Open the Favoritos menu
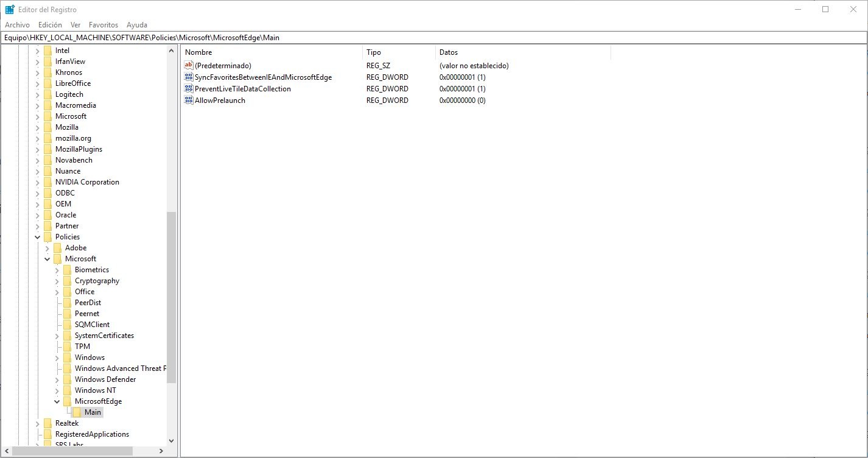This screenshot has height=458, width=868. pos(103,25)
